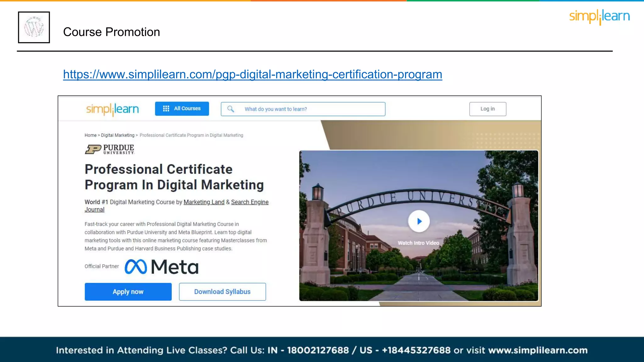This screenshot has height=362, width=644.
Task: Click the Professional Certificate Program breadcrumb text
Action: [191, 135]
